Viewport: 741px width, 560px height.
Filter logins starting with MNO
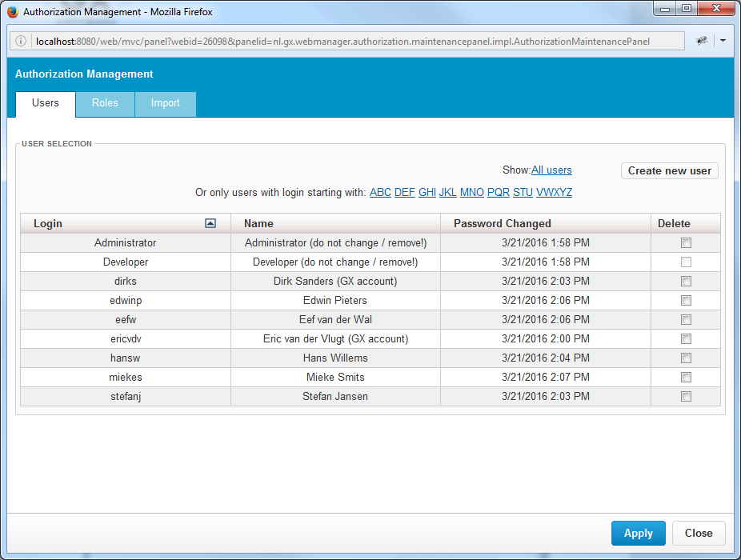[x=471, y=192]
